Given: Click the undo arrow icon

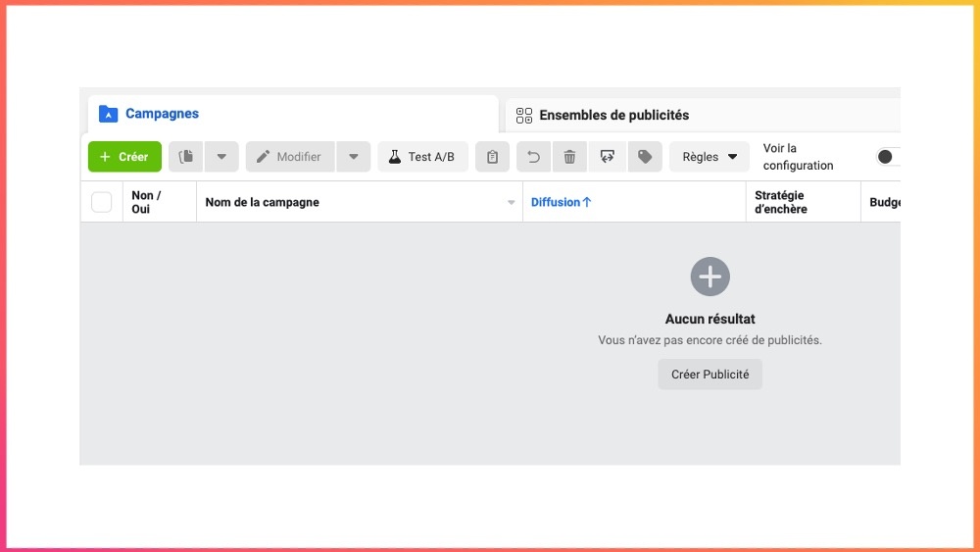Looking at the screenshot, I should pos(533,156).
